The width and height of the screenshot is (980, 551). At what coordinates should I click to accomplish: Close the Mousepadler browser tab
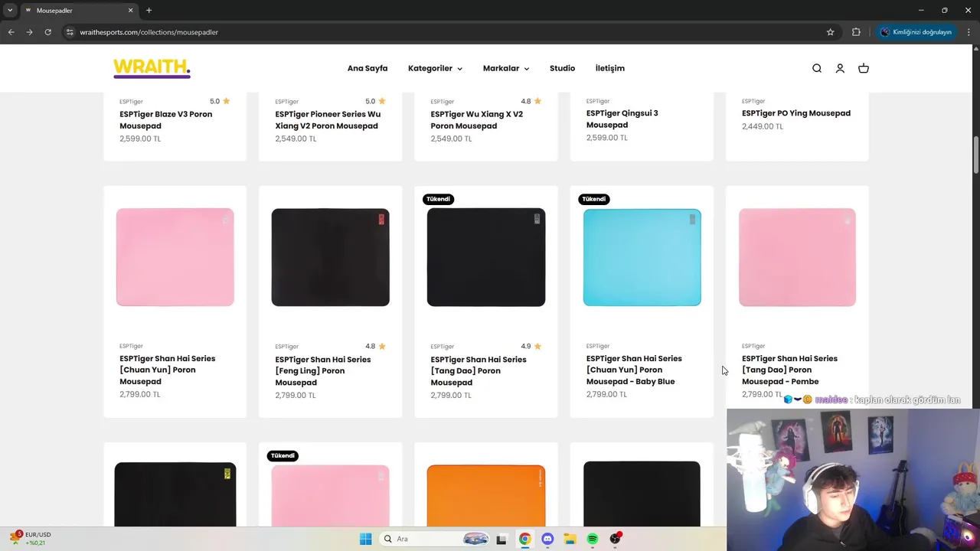click(x=130, y=11)
